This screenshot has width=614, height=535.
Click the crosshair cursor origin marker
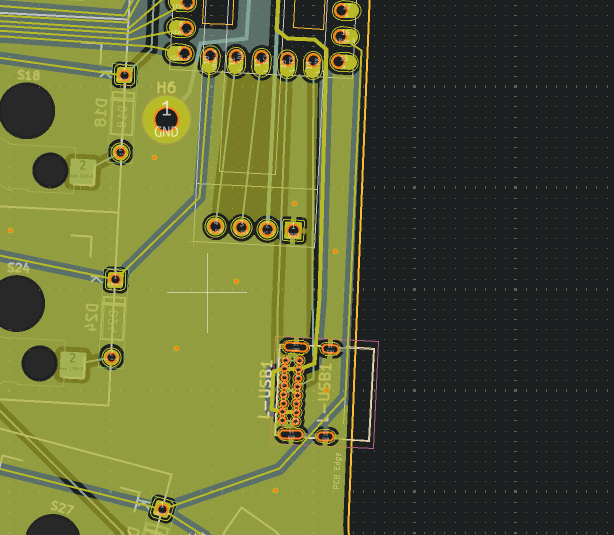click(x=207, y=292)
